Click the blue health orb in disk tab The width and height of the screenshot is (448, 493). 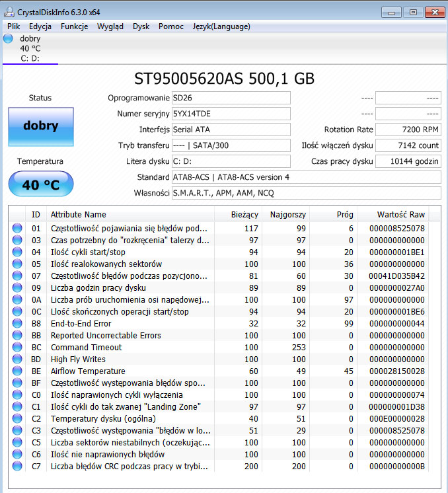8,39
